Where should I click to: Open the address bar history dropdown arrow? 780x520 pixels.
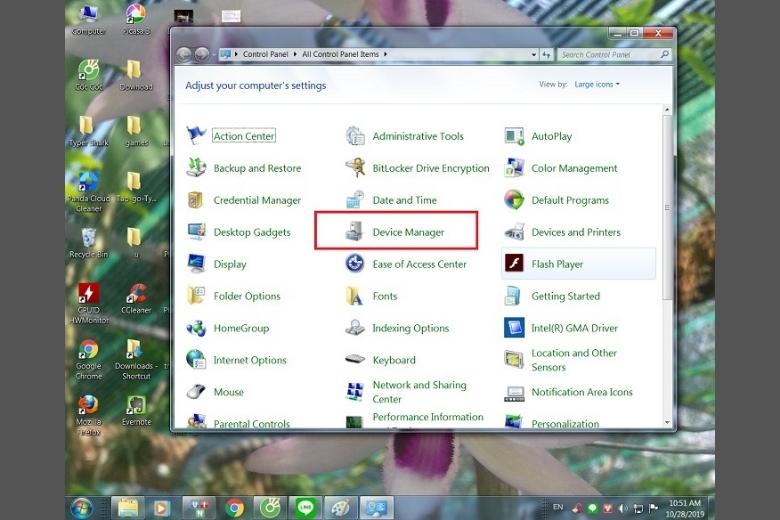536,54
